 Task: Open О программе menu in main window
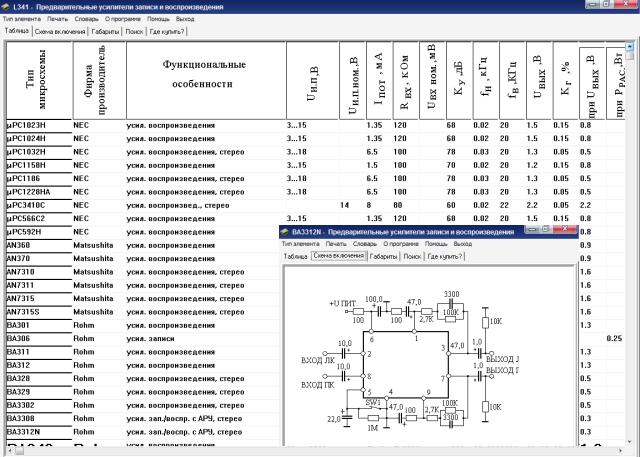(123, 19)
